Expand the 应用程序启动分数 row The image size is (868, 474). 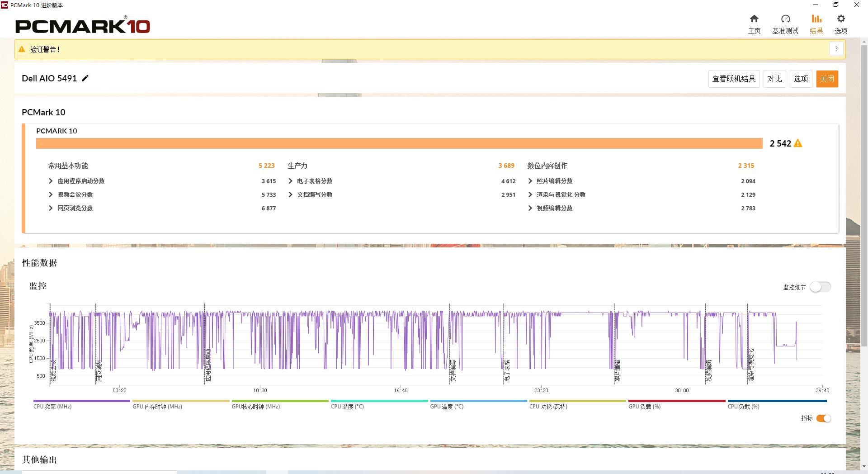click(x=51, y=181)
